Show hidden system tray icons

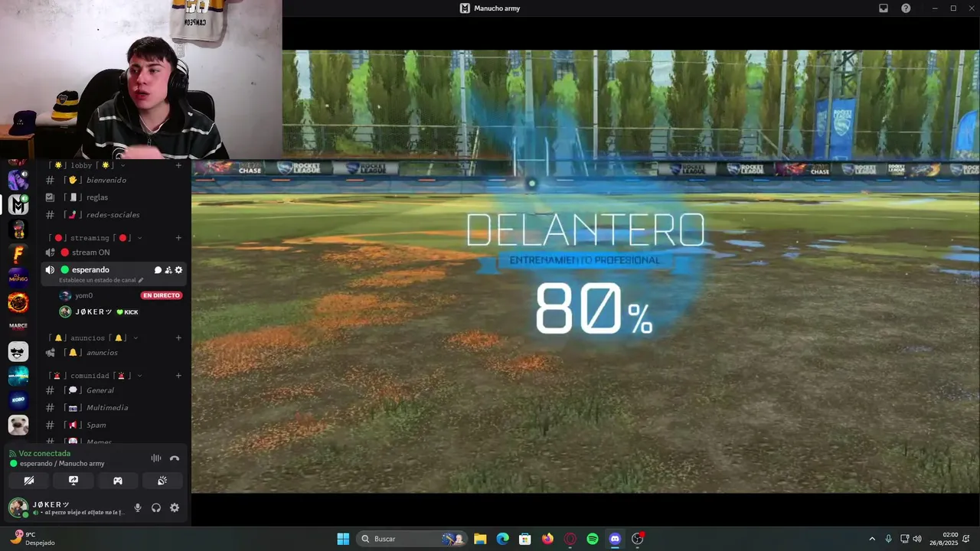871,539
